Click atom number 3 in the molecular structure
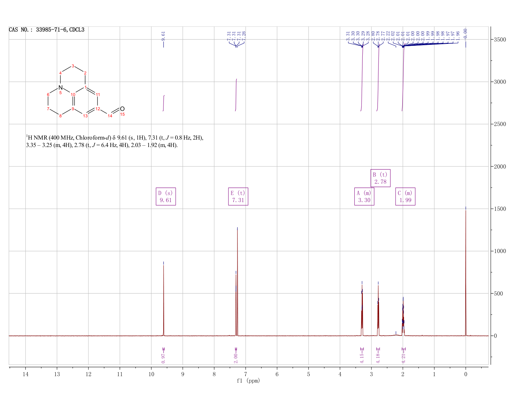 pyautogui.click(x=73, y=66)
